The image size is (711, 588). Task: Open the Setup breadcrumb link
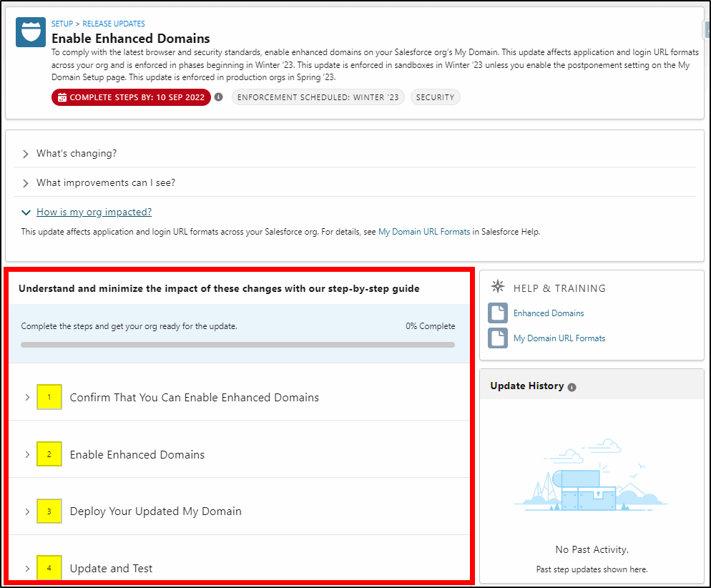click(62, 24)
